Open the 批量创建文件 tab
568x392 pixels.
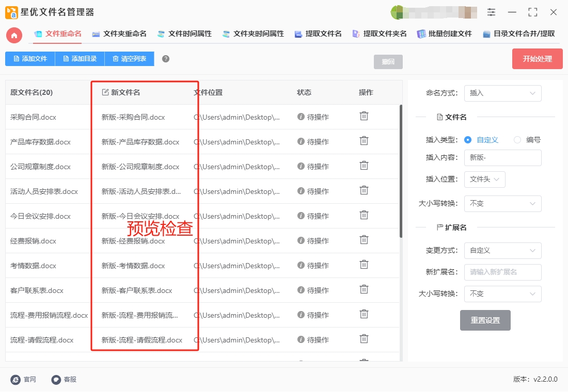point(445,34)
